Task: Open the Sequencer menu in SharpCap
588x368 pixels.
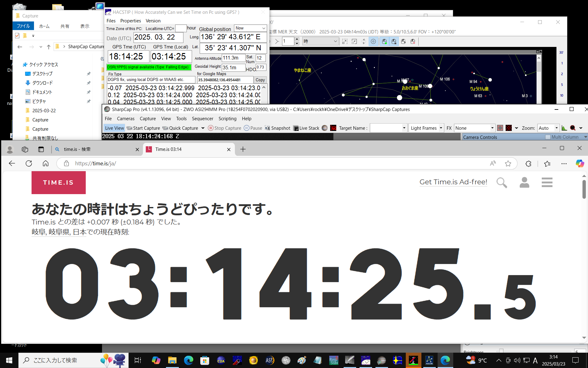Action: [202, 119]
